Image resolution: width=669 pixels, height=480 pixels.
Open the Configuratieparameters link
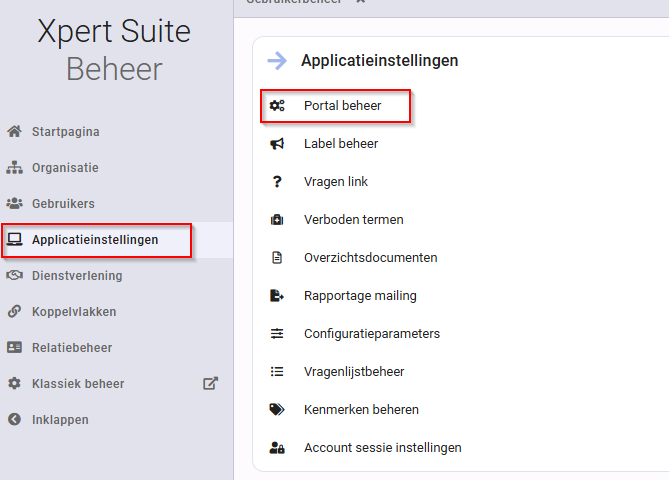click(372, 333)
